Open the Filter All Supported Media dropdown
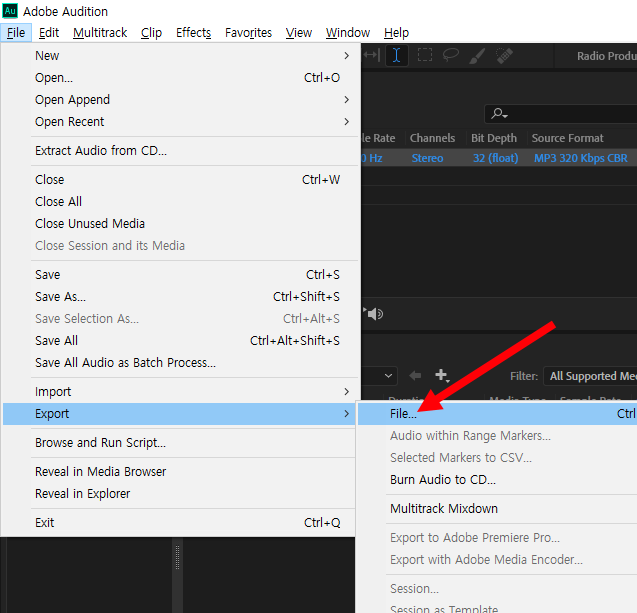Image resolution: width=637 pixels, height=613 pixels. tap(590, 376)
